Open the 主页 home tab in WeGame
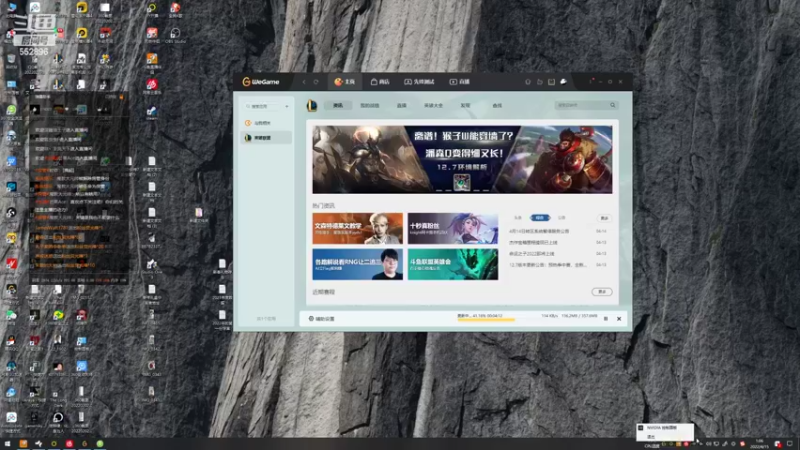This screenshot has width=800, height=450. (344, 82)
